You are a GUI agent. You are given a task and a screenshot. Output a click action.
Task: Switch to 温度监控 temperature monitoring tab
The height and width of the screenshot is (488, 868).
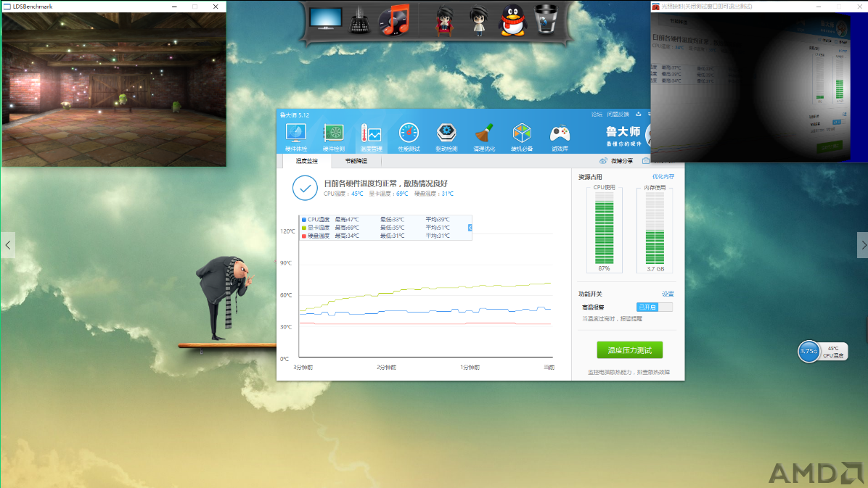click(x=307, y=161)
